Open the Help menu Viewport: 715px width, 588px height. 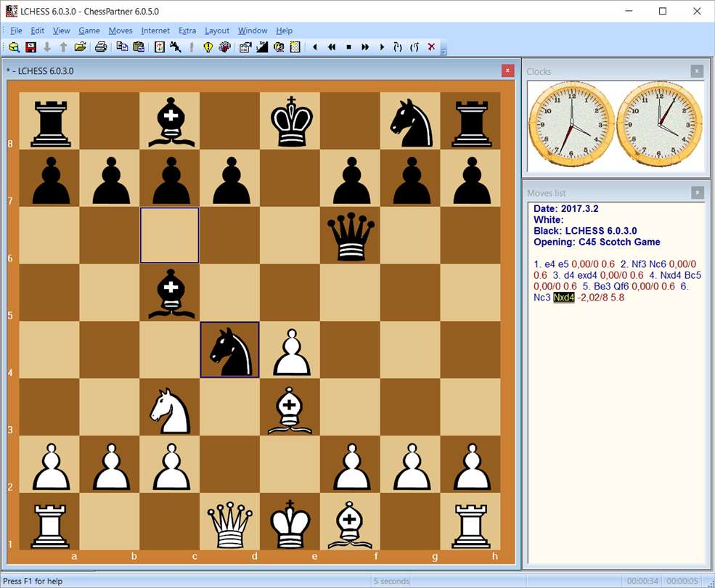pos(284,30)
